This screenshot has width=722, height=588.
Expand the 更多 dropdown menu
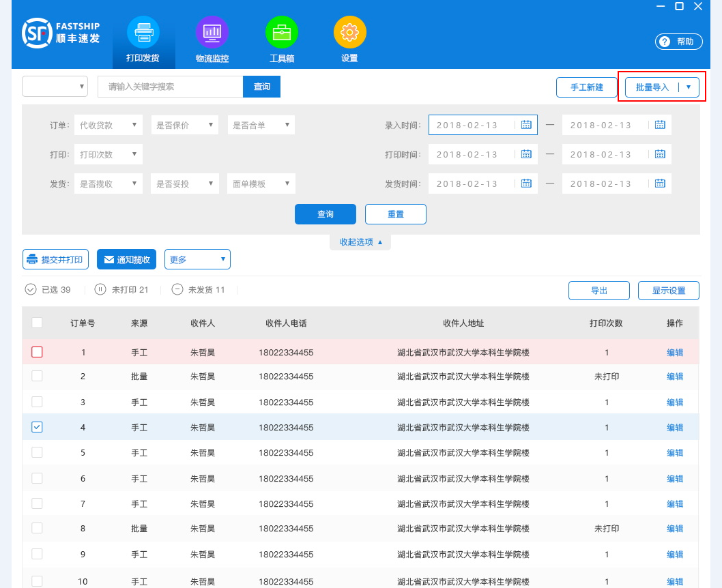(x=197, y=259)
